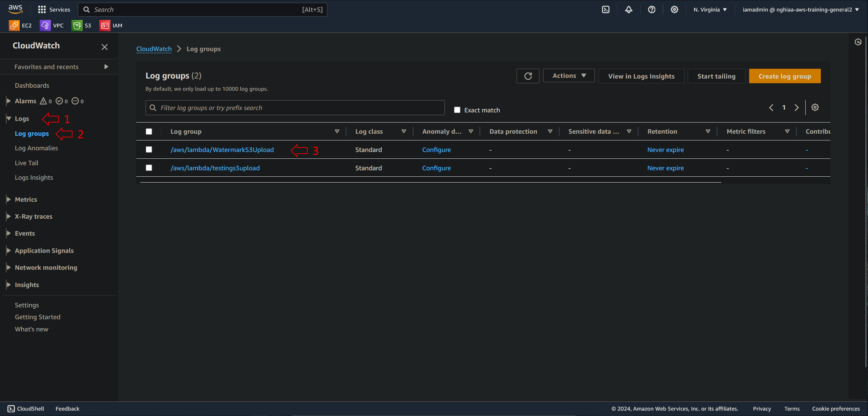Open Log Anomalies in the sidebar
This screenshot has width=868, height=416.
[36, 148]
